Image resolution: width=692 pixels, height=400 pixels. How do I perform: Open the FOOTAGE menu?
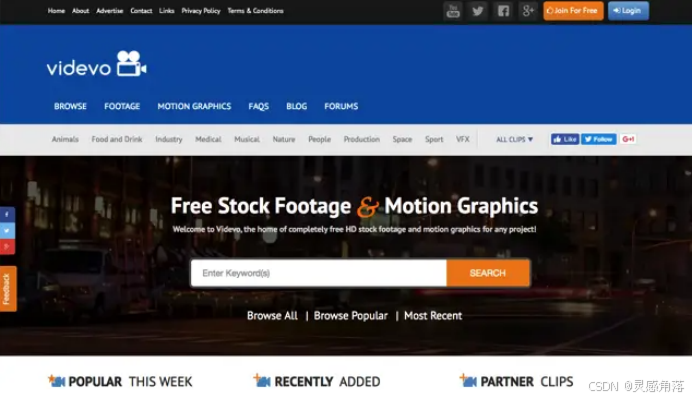pos(122,106)
